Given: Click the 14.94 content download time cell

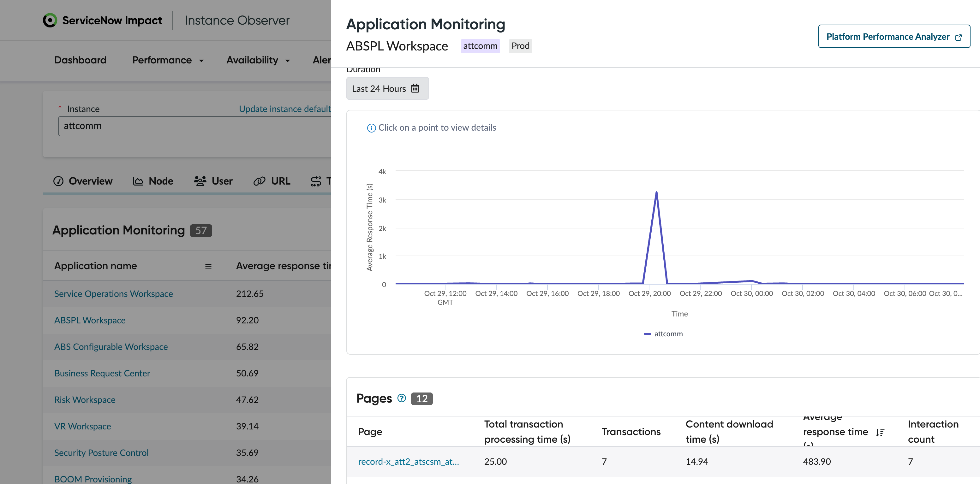Looking at the screenshot, I should pyautogui.click(x=696, y=462).
